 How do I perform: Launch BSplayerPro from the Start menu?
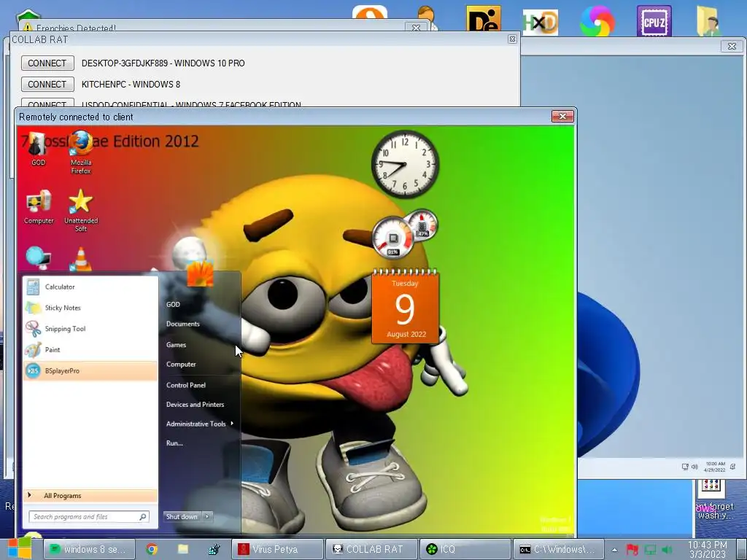(90, 370)
